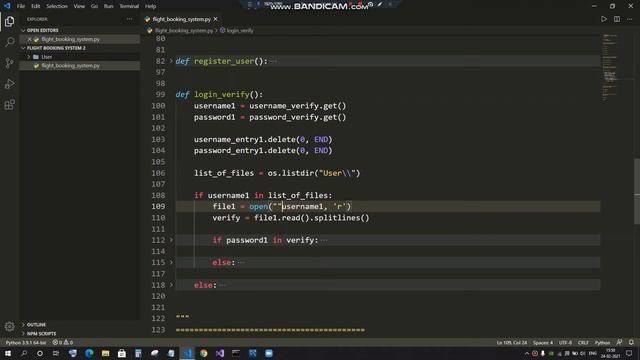The width and height of the screenshot is (640, 360).
Task: Open editor More Actions ellipsis menu
Action: coord(629,19)
